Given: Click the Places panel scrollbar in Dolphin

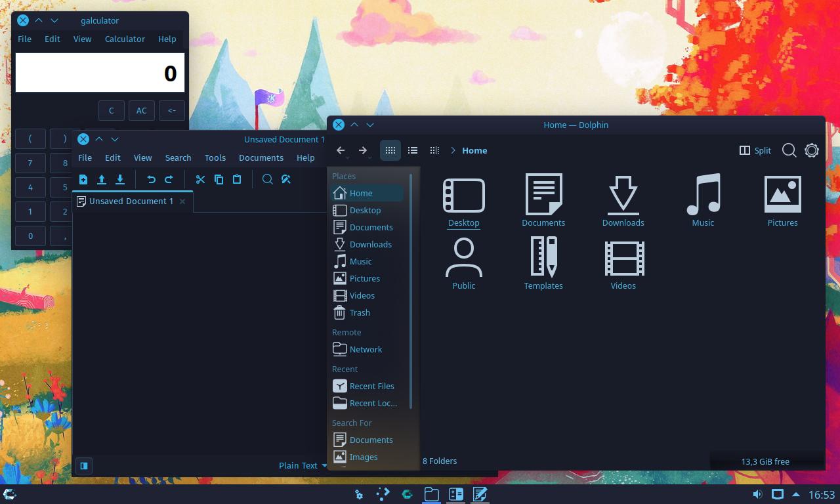Looking at the screenshot, I should [411, 291].
